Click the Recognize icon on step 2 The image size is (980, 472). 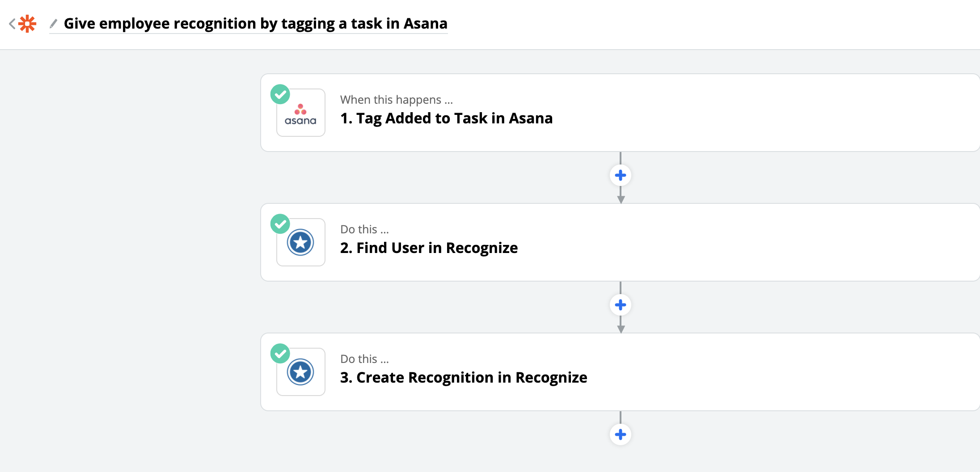(x=300, y=242)
